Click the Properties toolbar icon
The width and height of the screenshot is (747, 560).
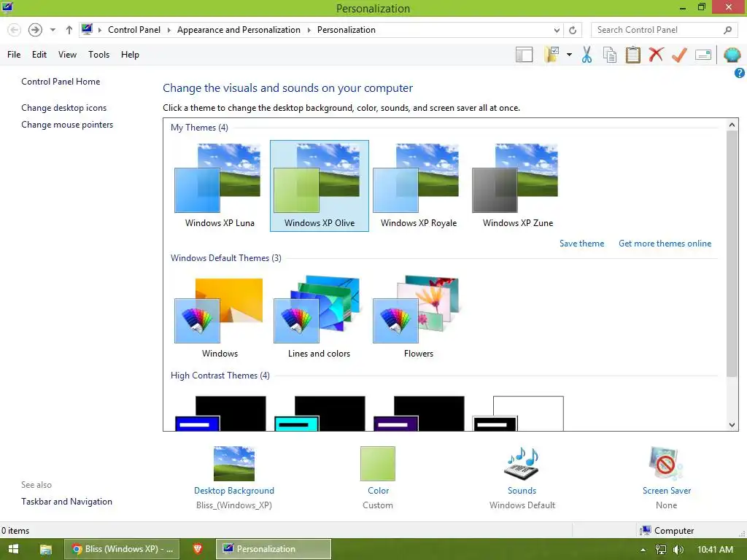point(703,55)
